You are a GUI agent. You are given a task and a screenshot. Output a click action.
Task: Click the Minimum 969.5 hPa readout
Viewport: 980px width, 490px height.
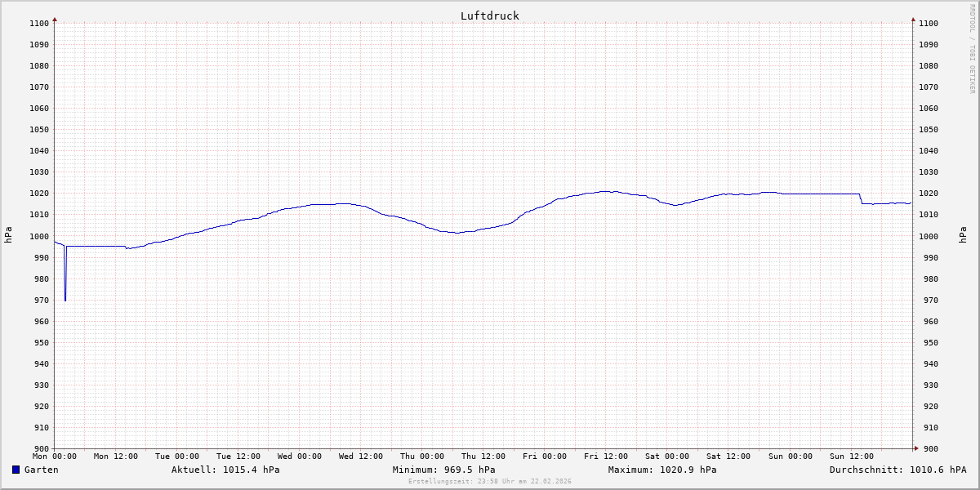(x=443, y=470)
